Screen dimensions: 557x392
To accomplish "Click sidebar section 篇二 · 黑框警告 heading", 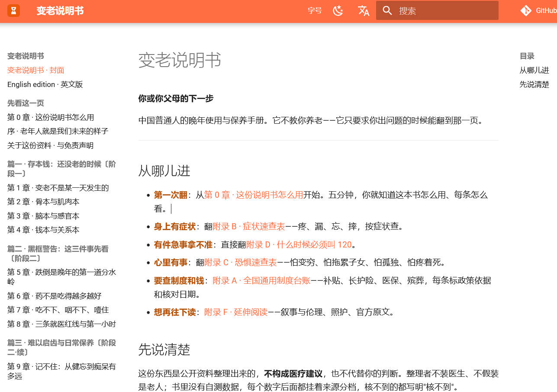I will click(58, 254).
